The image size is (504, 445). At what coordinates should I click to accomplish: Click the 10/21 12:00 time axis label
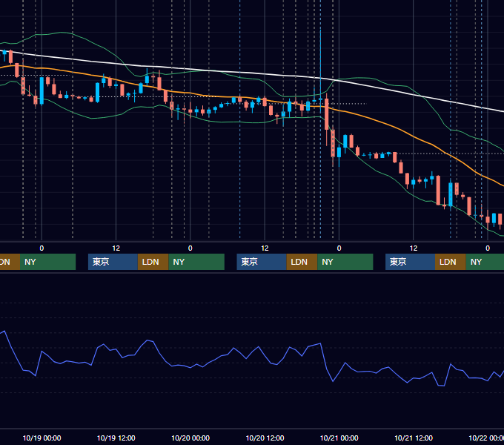414,438
